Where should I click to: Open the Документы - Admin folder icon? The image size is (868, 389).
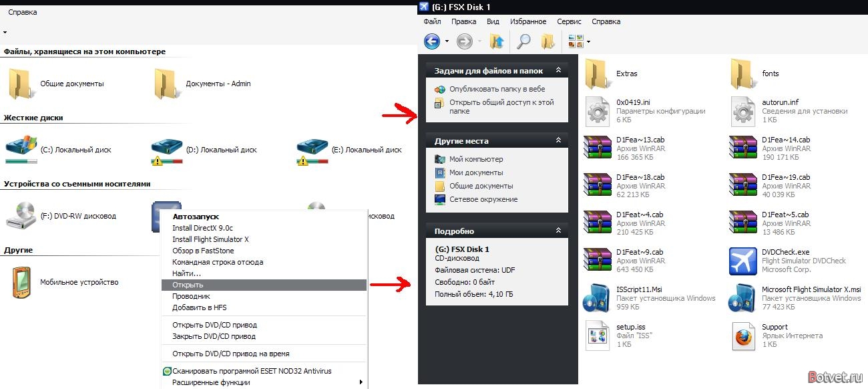point(166,84)
